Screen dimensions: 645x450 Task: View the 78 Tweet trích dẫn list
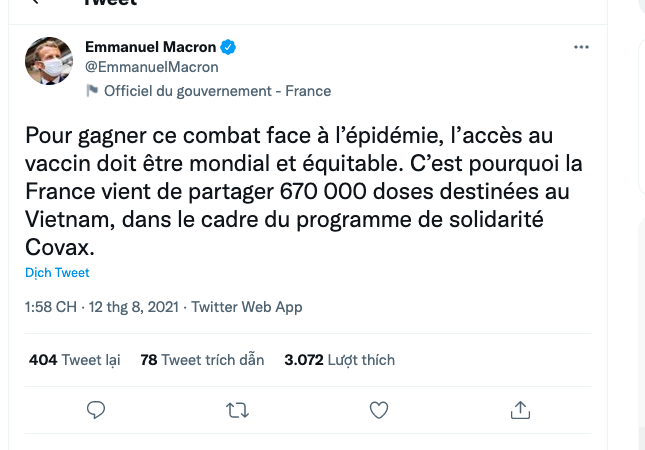pos(202,360)
